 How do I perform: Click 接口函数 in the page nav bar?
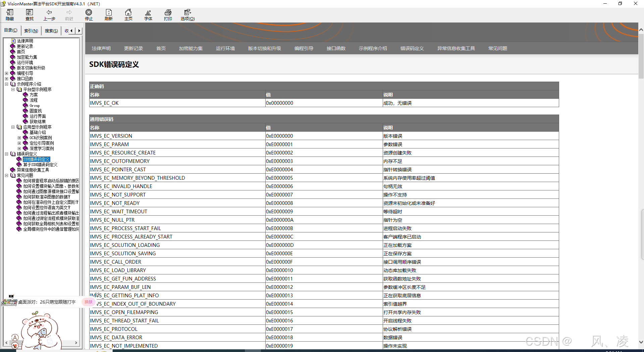point(336,48)
